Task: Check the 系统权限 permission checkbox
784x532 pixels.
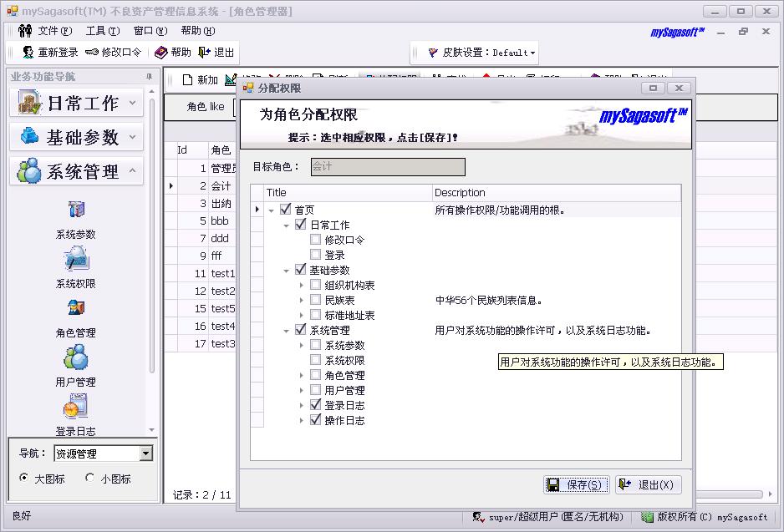Action: [x=315, y=359]
